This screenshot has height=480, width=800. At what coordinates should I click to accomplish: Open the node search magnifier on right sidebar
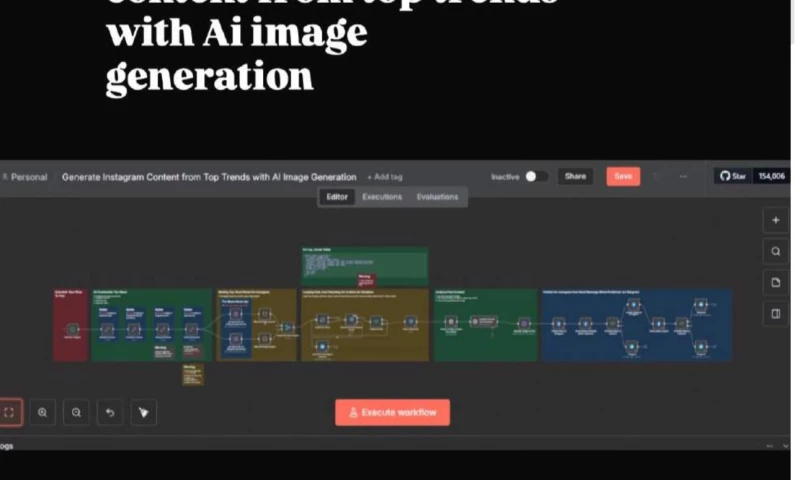click(x=776, y=251)
